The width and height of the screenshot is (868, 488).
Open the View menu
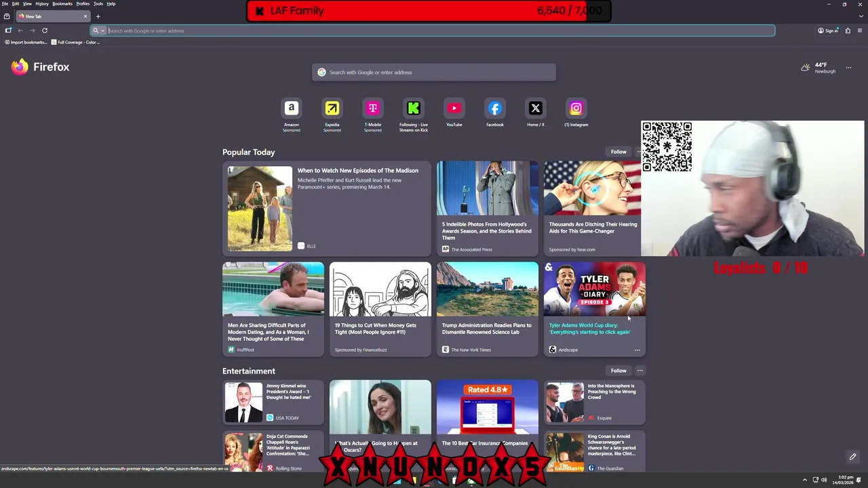[27, 3]
